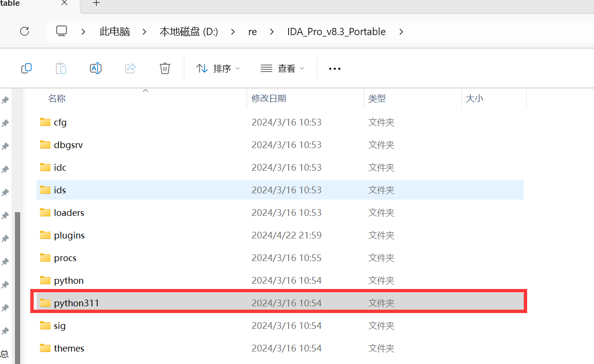594x364 pixels.
Task: Select the plugins folder name
Action: [x=69, y=235]
